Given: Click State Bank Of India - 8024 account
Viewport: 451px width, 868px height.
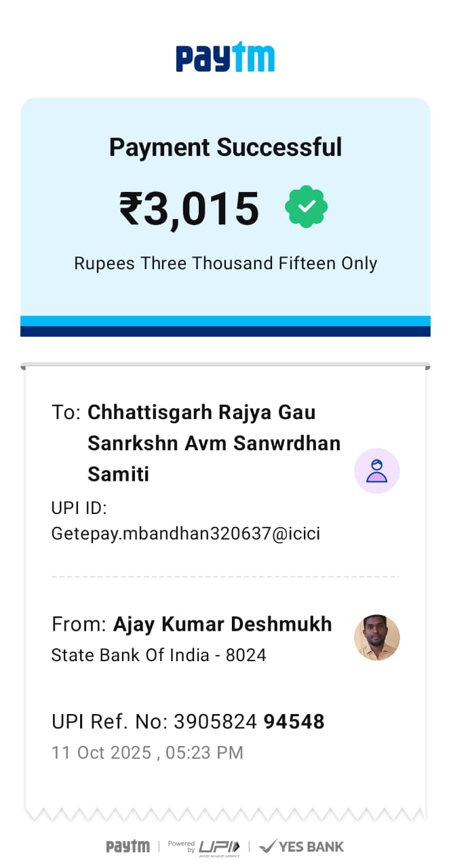Looking at the screenshot, I should pos(159,655).
